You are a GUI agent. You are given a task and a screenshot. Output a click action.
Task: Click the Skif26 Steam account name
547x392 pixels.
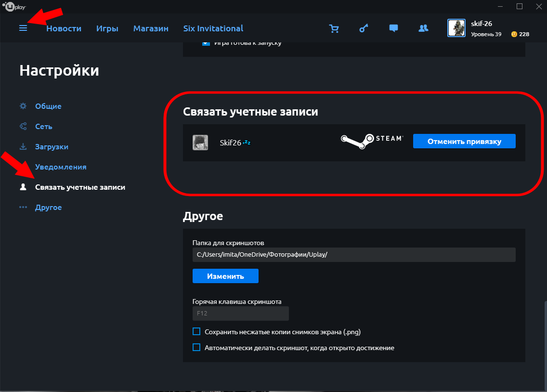point(230,143)
